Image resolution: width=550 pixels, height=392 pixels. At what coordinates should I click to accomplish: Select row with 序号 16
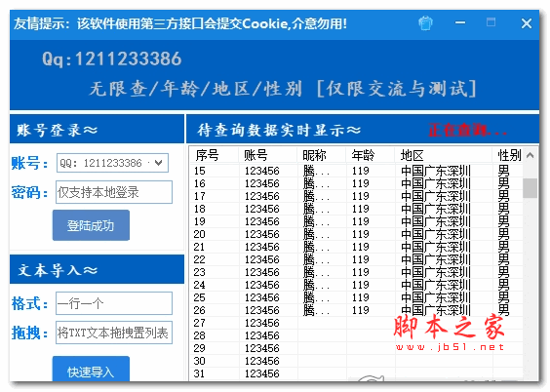click(356, 183)
